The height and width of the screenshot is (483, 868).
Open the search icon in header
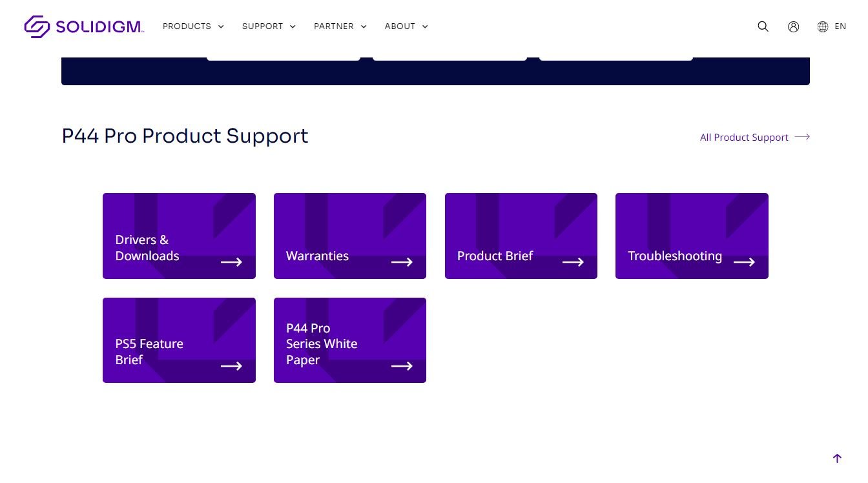pyautogui.click(x=763, y=26)
